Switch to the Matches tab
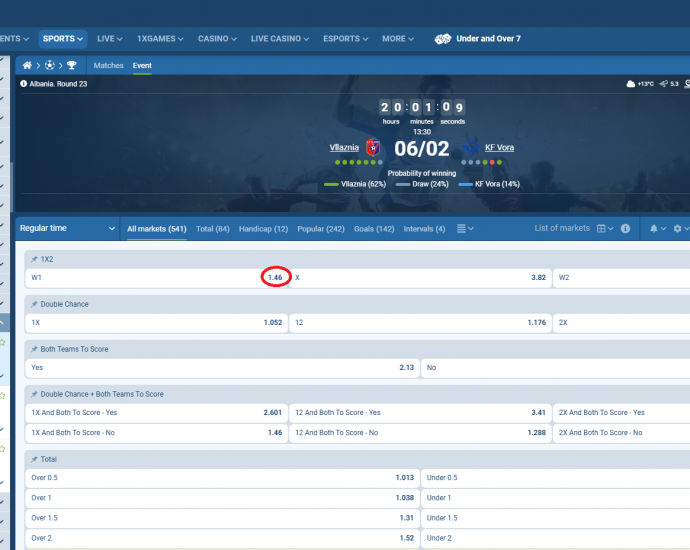Viewport: 690px width, 550px height. tap(108, 66)
